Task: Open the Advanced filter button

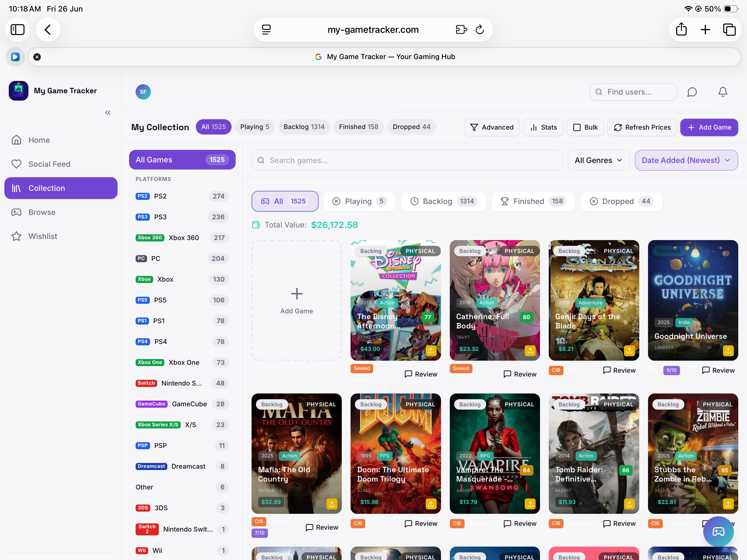Action: pyautogui.click(x=492, y=127)
